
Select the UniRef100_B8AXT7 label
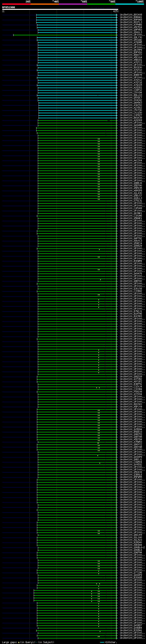tap(131, 55)
